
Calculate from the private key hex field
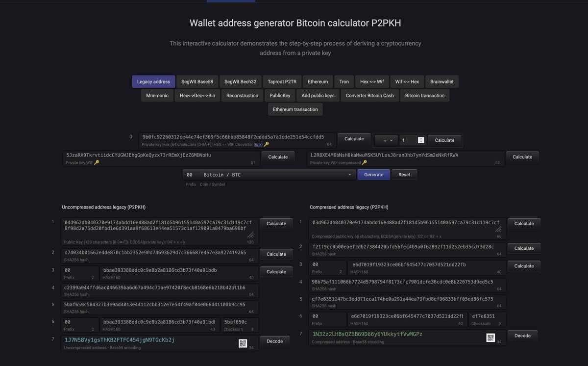[354, 139]
